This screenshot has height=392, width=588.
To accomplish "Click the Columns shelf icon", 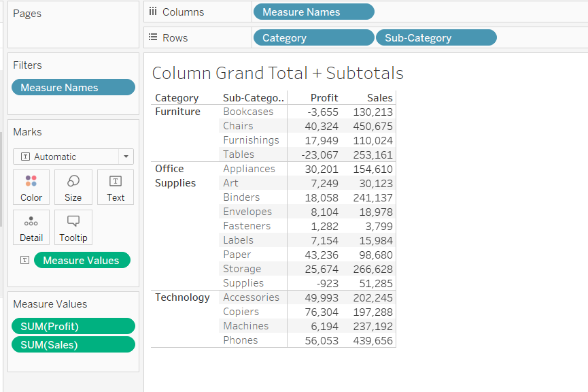I will (x=153, y=12).
